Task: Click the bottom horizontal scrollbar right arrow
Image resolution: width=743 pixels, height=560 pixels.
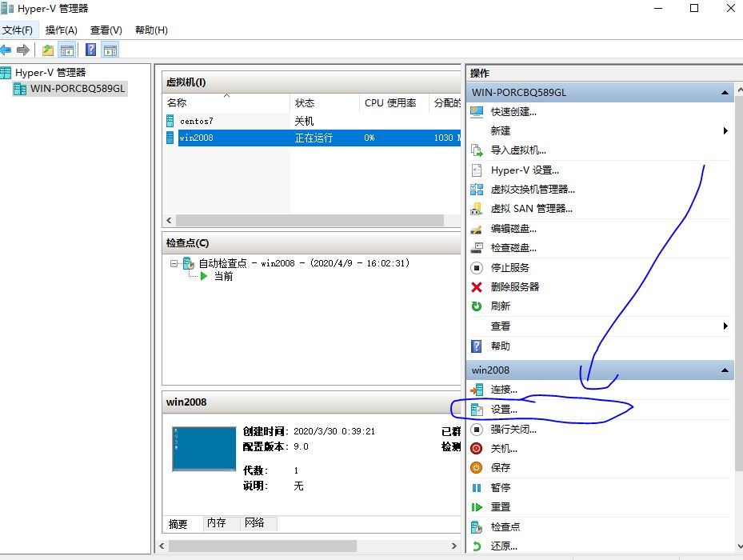Action: (x=454, y=546)
